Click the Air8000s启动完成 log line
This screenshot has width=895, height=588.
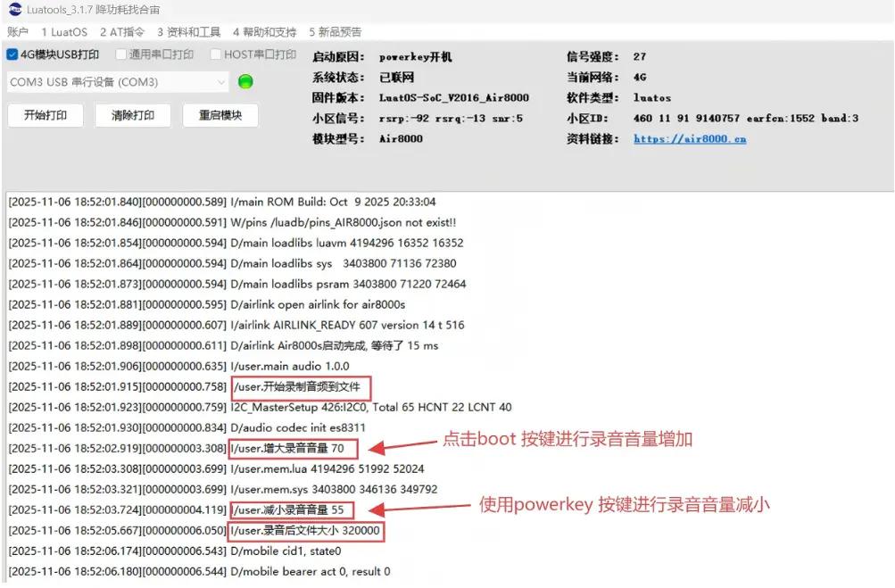[x=223, y=346]
